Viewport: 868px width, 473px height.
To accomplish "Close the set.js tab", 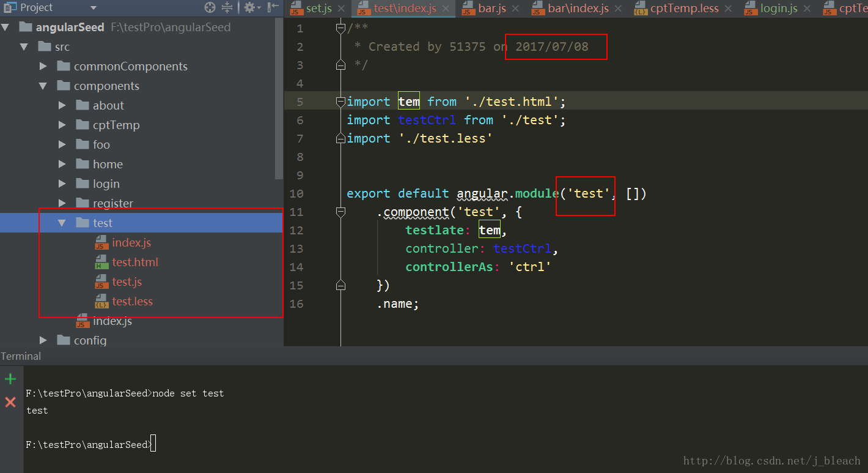I will tap(341, 9).
